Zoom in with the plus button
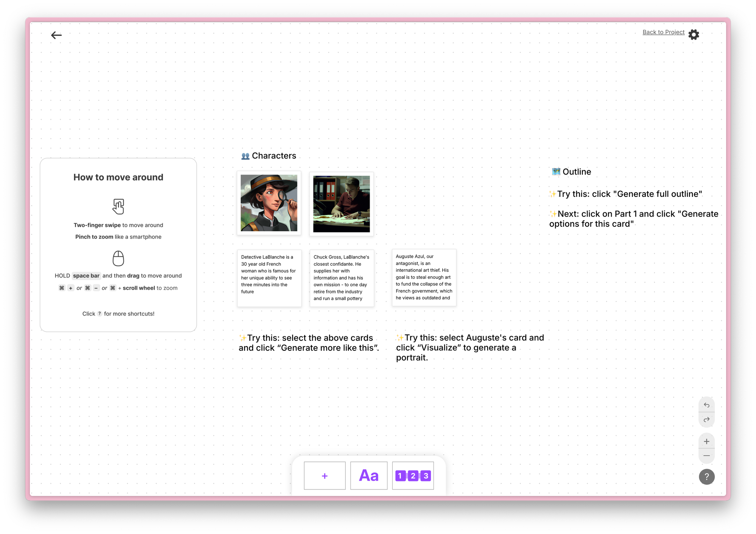The width and height of the screenshot is (756, 534). pos(706,441)
